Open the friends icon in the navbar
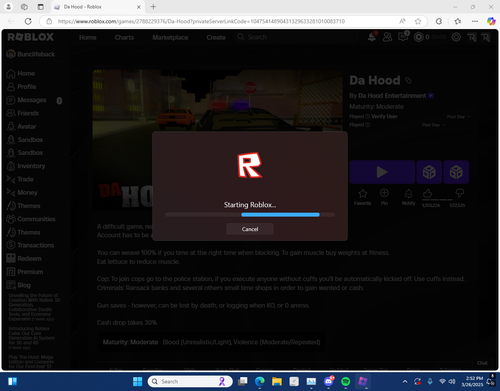The image size is (500, 391). pos(387,37)
